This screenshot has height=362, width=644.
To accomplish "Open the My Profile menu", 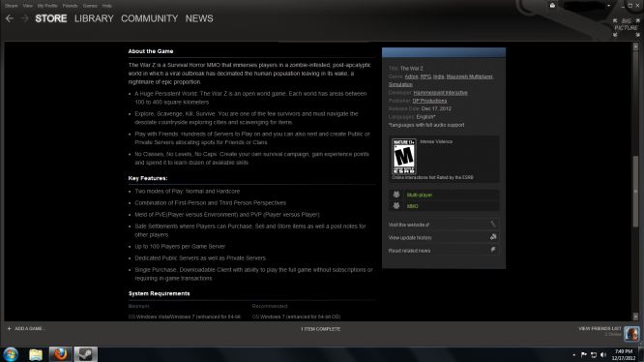I will 47,6.
